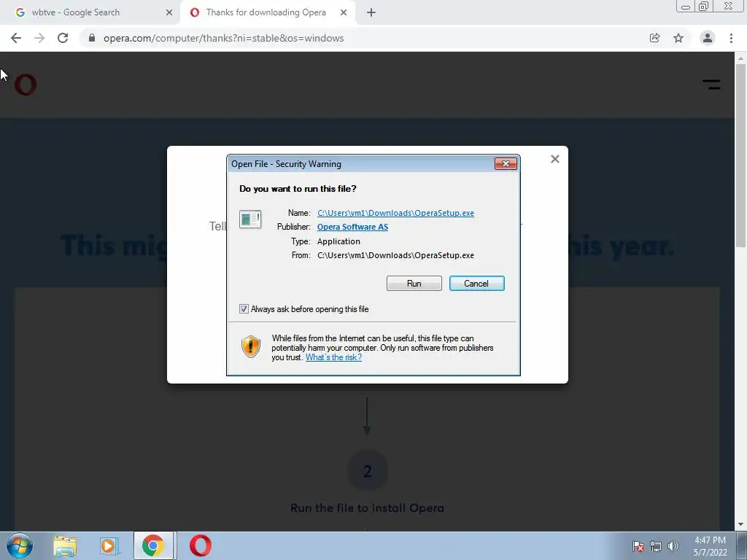This screenshot has width=747, height=560.
Task: Click the Run button in security warning
Action: pyautogui.click(x=414, y=284)
